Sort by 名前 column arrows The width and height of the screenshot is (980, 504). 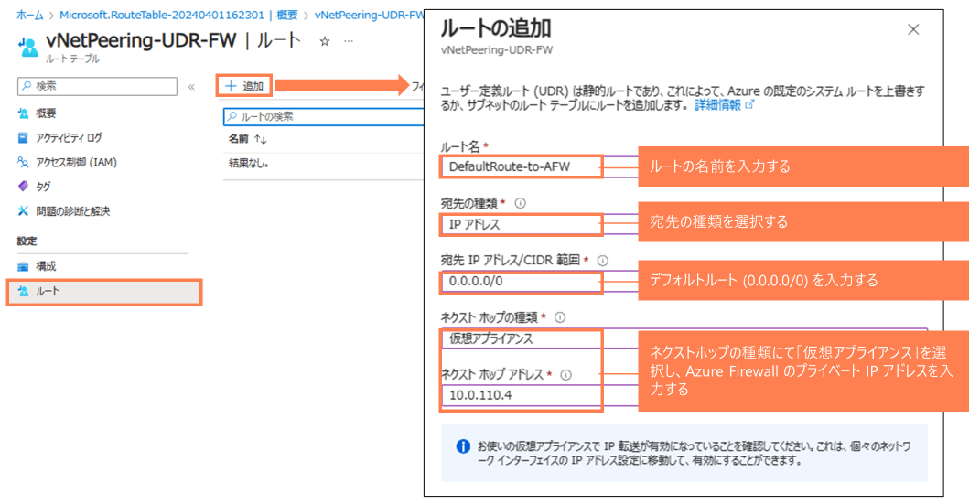261,139
